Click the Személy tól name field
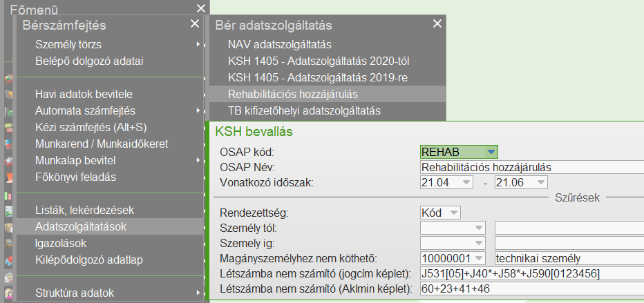This screenshot has height=303, width=644. [569, 228]
